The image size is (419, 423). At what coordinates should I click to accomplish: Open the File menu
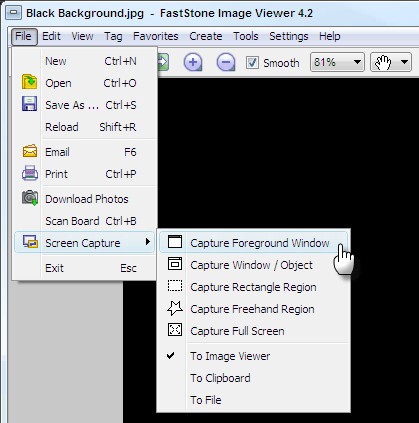pyautogui.click(x=23, y=36)
